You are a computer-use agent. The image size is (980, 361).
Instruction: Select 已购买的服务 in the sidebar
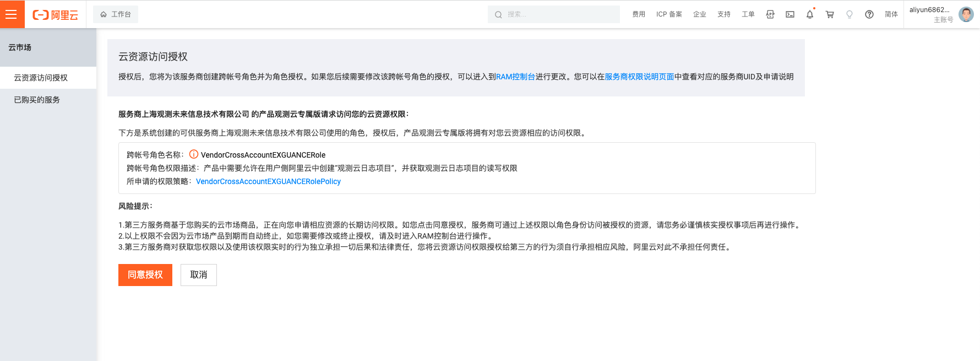click(48, 100)
